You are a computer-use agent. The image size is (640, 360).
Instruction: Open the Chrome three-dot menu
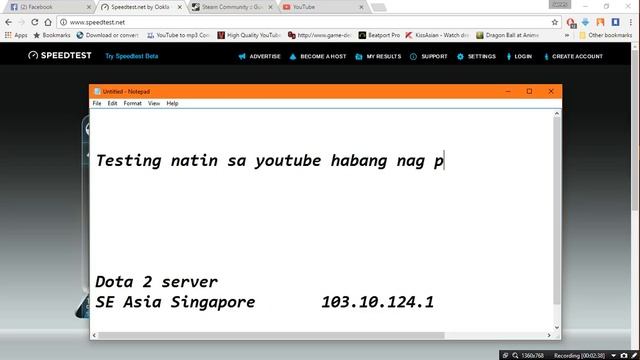[631, 22]
